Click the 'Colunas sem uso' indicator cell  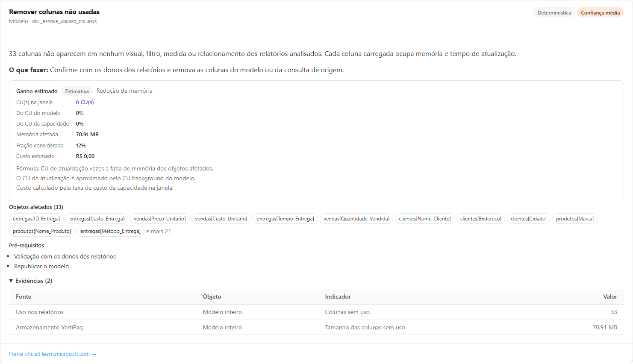[x=347, y=312]
